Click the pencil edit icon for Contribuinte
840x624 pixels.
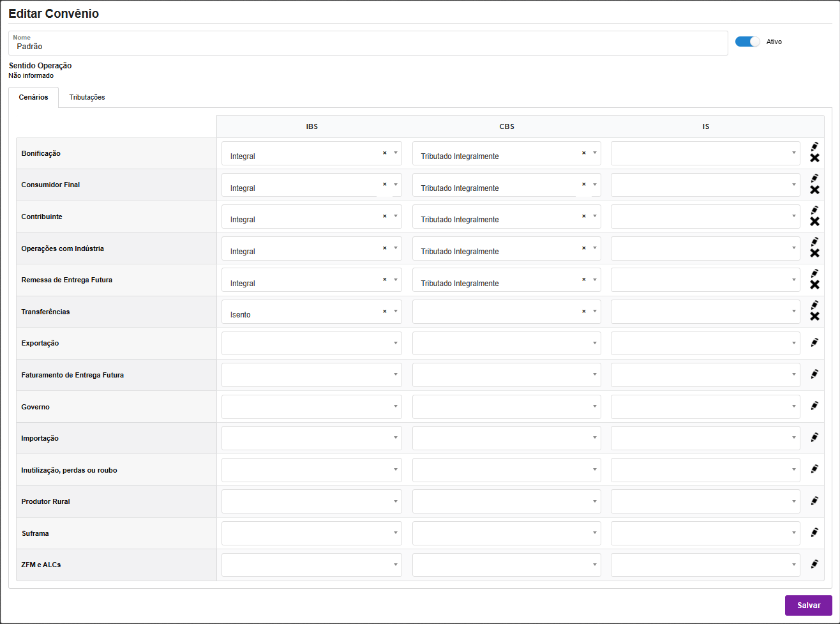814,209
